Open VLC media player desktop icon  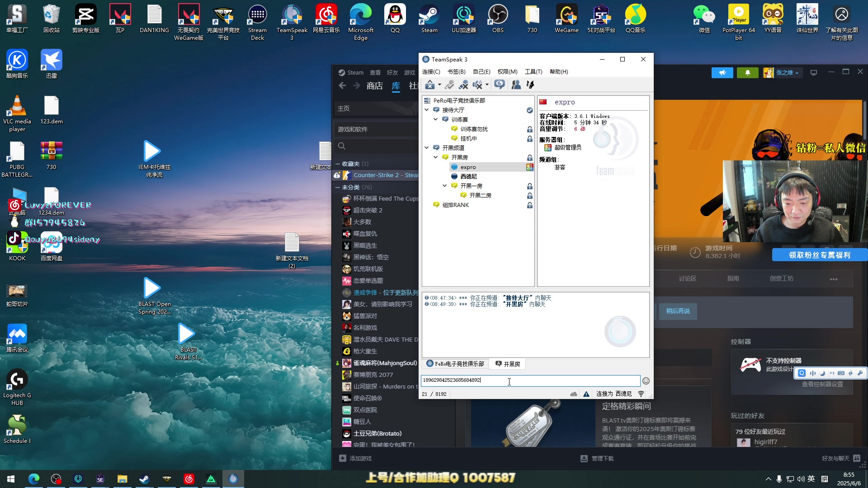coord(17,114)
